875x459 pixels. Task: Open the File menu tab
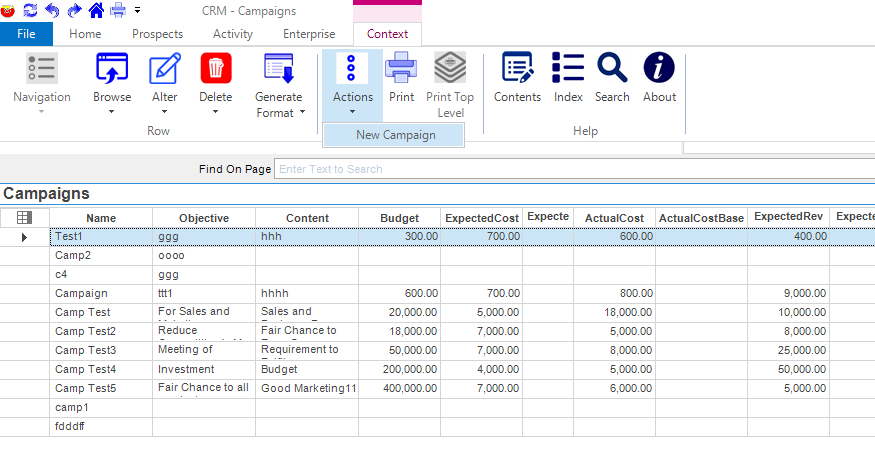point(26,34)
